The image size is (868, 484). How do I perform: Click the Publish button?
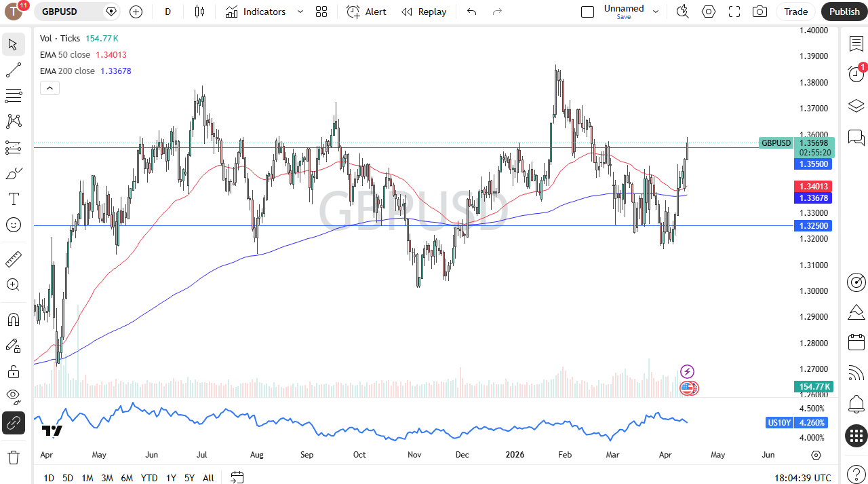tap(844, 12)
